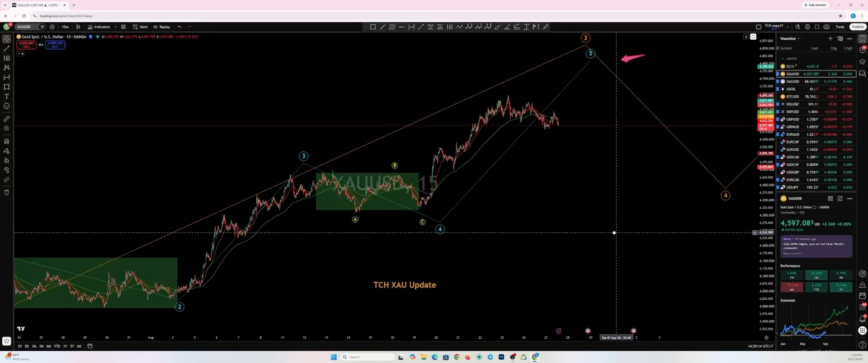Open quick search in top toolbar
Image resolution: width=868 pixels, height=363 pixels.
click(x=798, y=27)
